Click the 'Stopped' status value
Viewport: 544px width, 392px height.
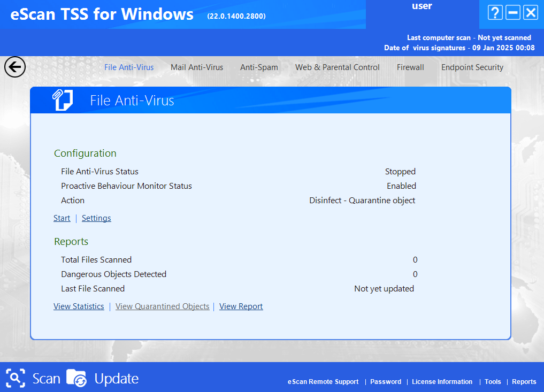[x=400, y=171]
